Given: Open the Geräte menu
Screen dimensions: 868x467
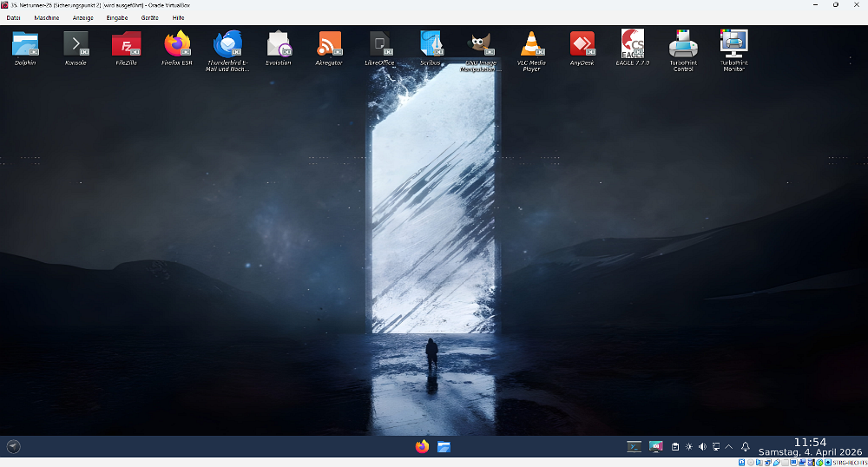Looking at the screenshot, I should click(149, 17).
